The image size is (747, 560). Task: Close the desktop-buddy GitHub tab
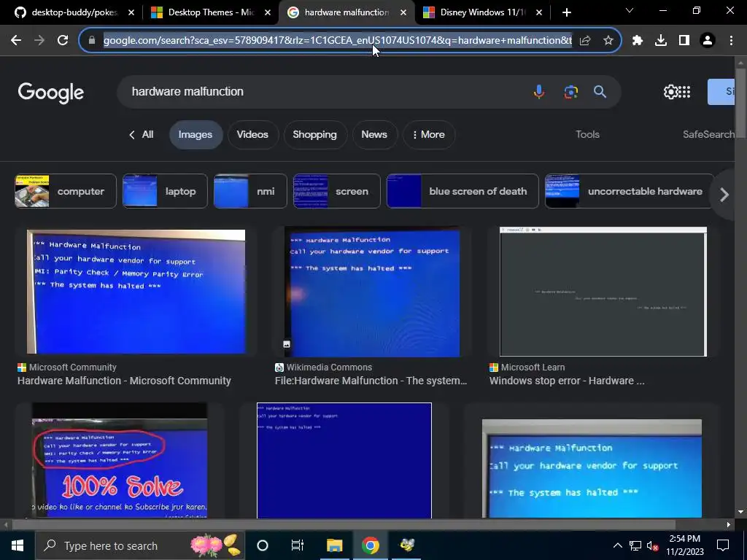pos(131,12)
